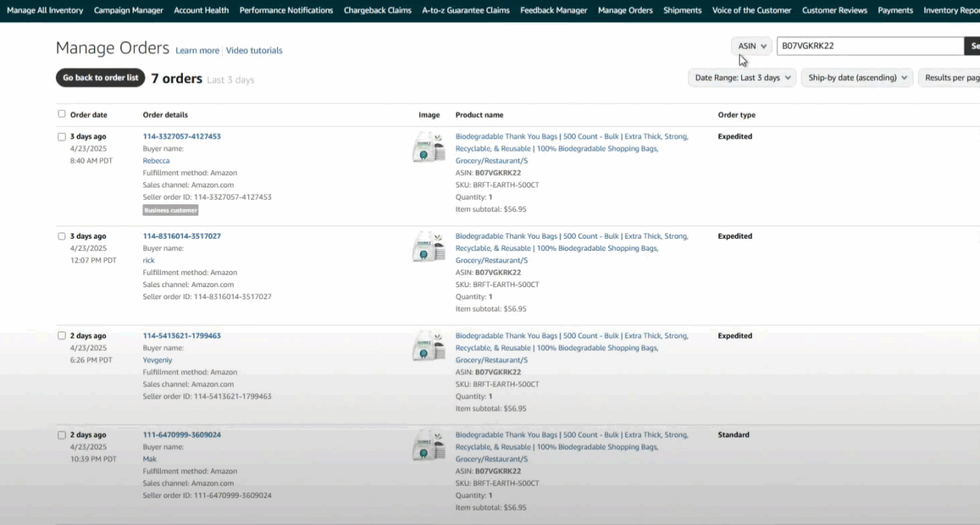Open Ship-by date (ascending) sort dropdown
Image resolution: width=980 pixels, height=525 pixels.
tap(857, 77)
